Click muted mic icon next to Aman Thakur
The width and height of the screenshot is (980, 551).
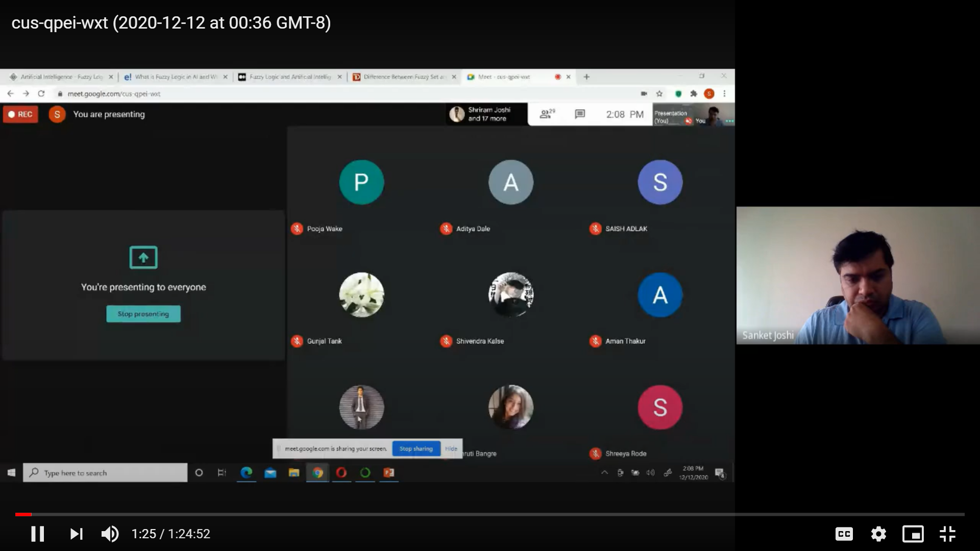(595, 341)
